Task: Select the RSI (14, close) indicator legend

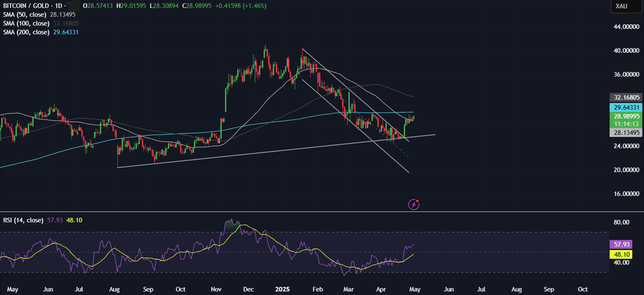Action: coord(23,220)
